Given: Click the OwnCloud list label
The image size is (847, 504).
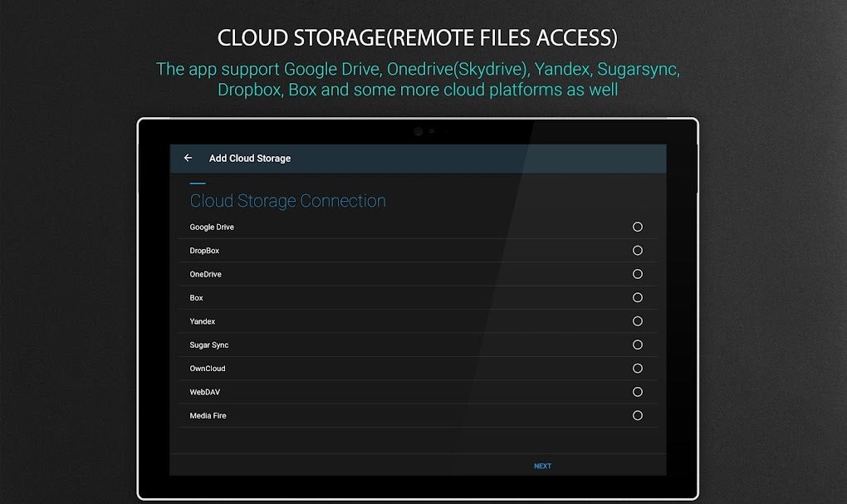Looking at the screenshot, I should (x=208, y=369).
